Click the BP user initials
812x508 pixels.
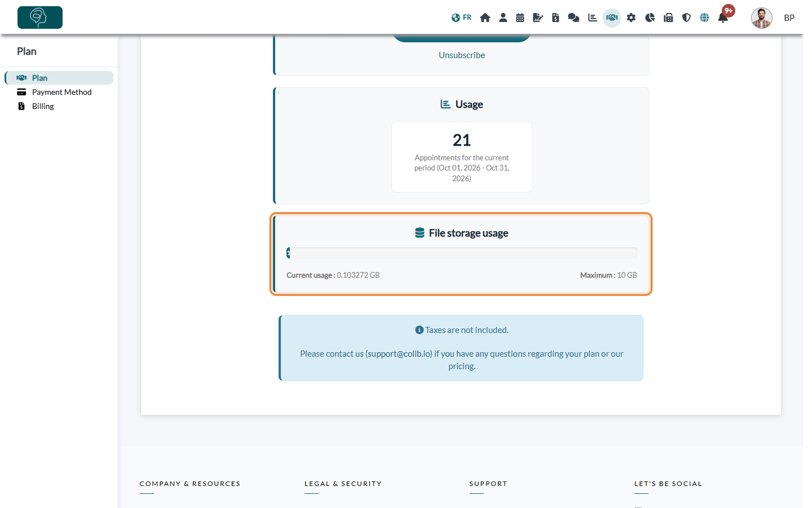coord(789,18)
